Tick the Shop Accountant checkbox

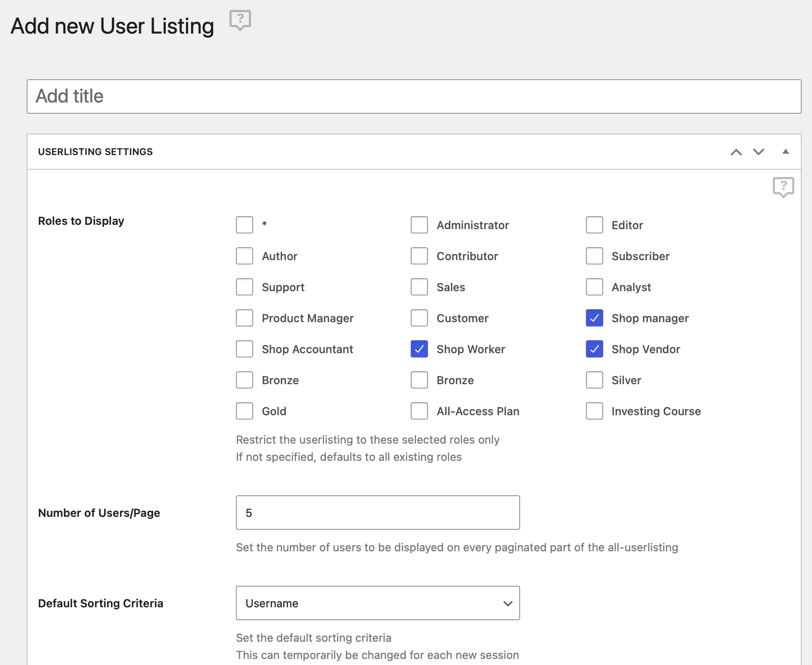click(245, 349)
